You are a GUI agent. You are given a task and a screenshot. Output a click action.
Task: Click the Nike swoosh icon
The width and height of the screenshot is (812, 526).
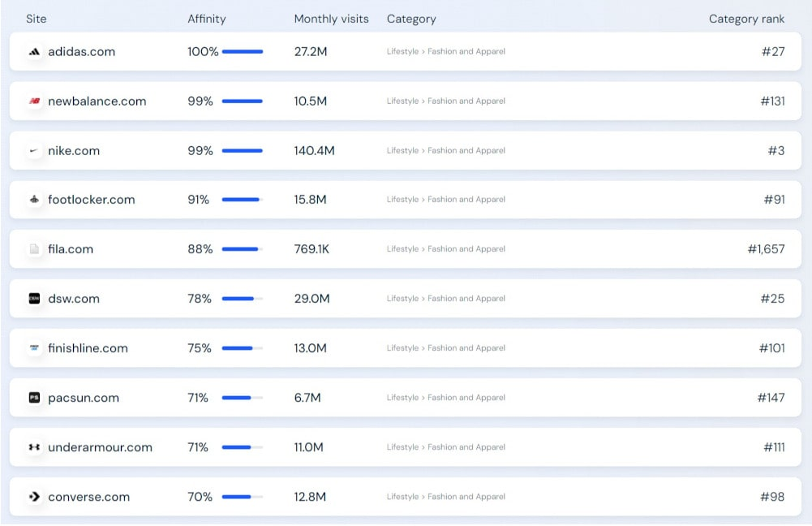34,151
